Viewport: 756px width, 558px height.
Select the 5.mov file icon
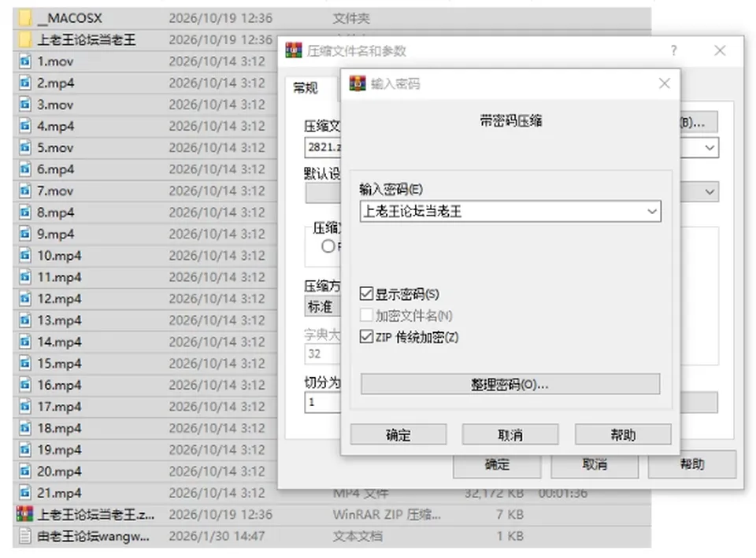[25, 147]
